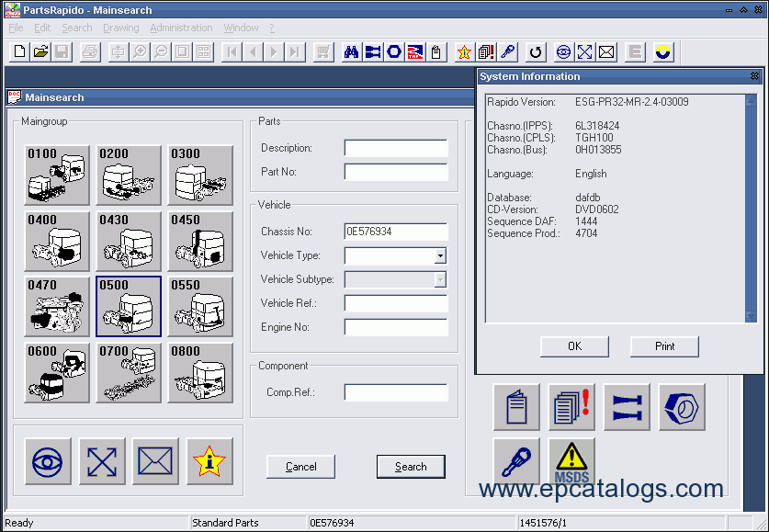Click the large hex nut button
This screenshot has width=769, height=532.
click(x=683, y=407)
